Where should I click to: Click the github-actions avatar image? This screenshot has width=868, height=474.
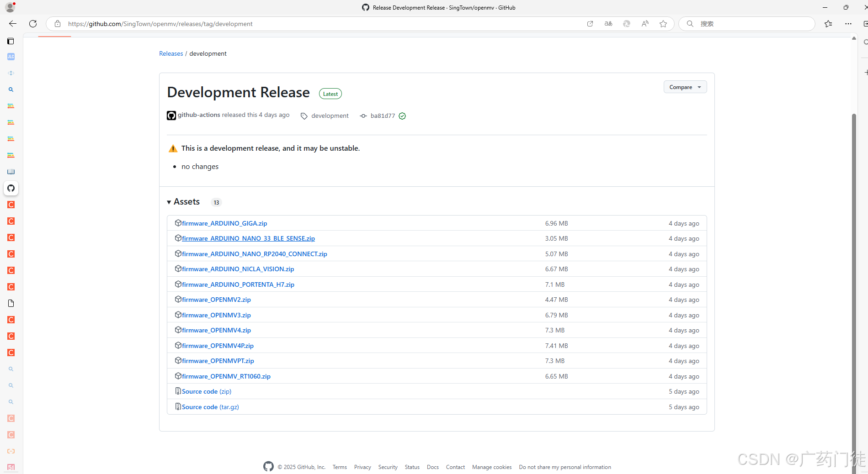point(171,115)
